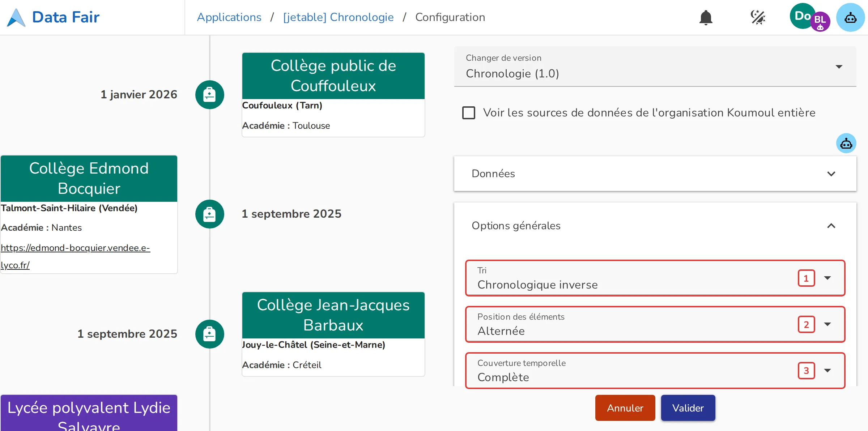Click the Collège Jean-Jacques Barbaux card title
868x431 pixels.
pyautogui.click(x=333, y=315)
